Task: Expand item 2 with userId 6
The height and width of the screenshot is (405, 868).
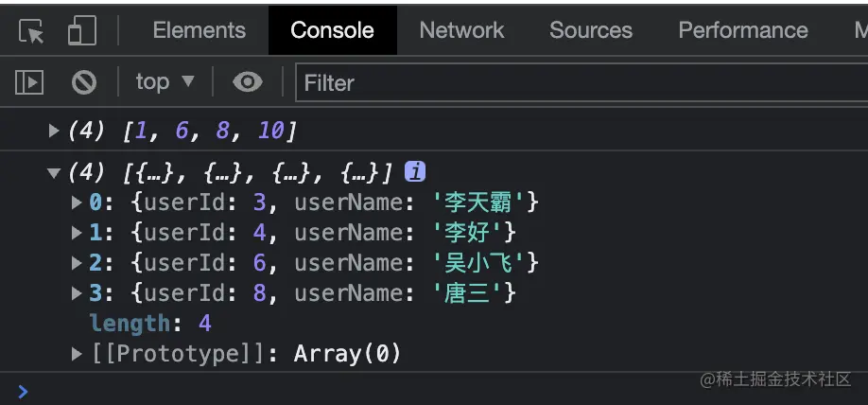Action: (77, 263)
